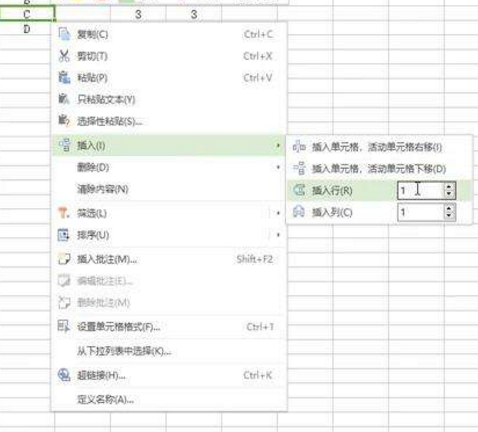Click the Paste text only (只粘贴文本) icon

64,99
